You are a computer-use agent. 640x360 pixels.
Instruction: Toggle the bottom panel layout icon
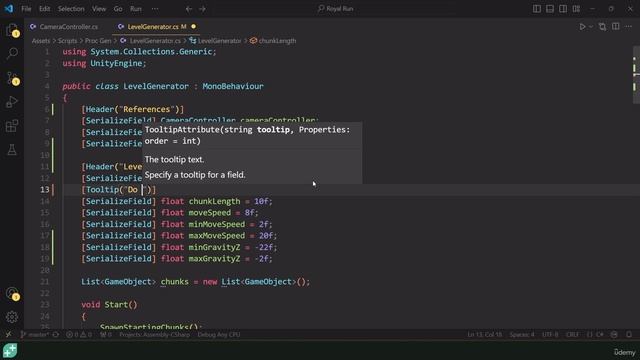[x=550, y=9]
